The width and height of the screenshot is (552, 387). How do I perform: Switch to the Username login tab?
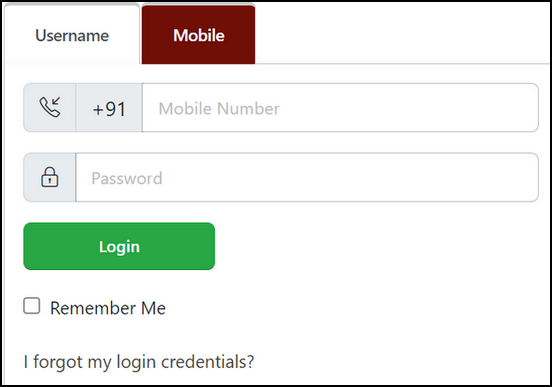(x=72, y=35)
